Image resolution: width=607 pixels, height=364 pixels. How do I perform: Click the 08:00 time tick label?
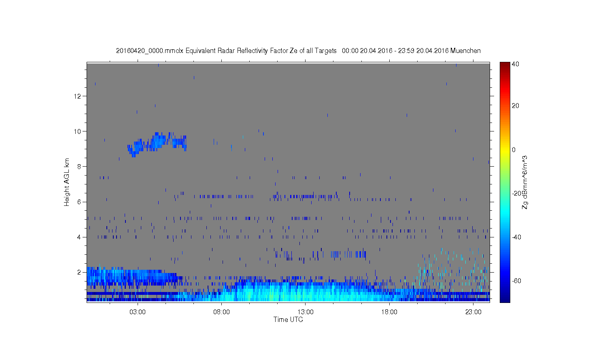[x=222, y=312]
